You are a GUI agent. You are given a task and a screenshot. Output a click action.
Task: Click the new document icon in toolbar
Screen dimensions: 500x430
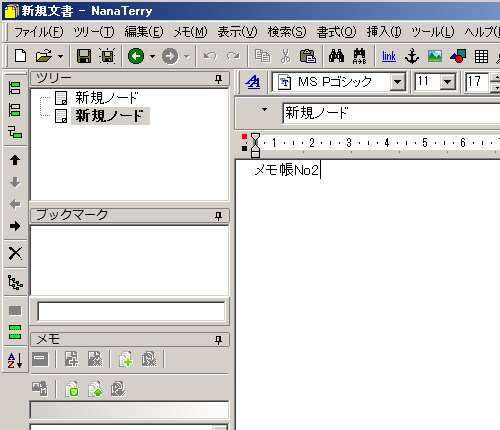pyautogui.click(x=21, y=56)
